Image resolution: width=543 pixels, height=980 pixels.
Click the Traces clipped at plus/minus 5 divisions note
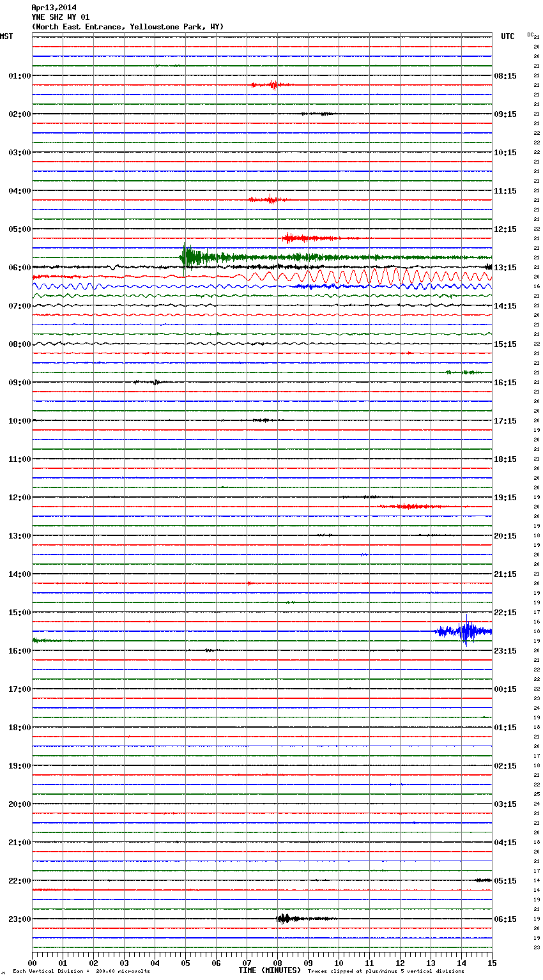tap(386, 972)
